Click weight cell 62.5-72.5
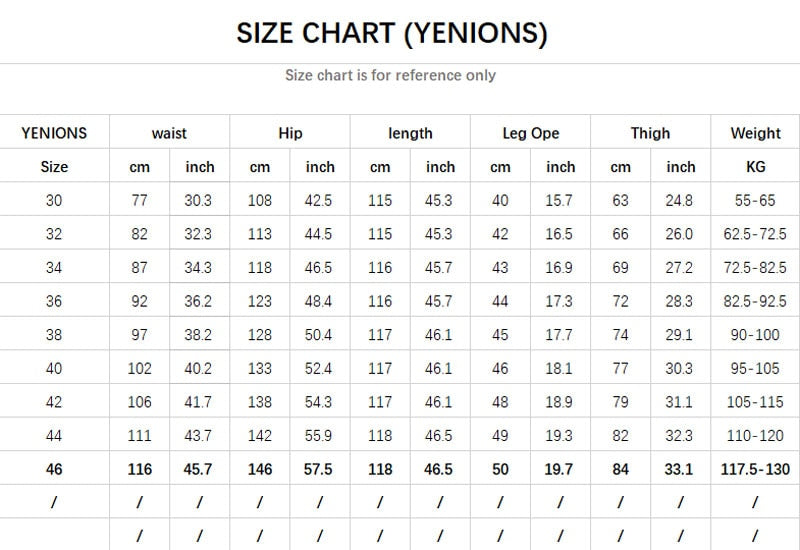This screenshot has height=550, width=800. (x=755, y=234)
